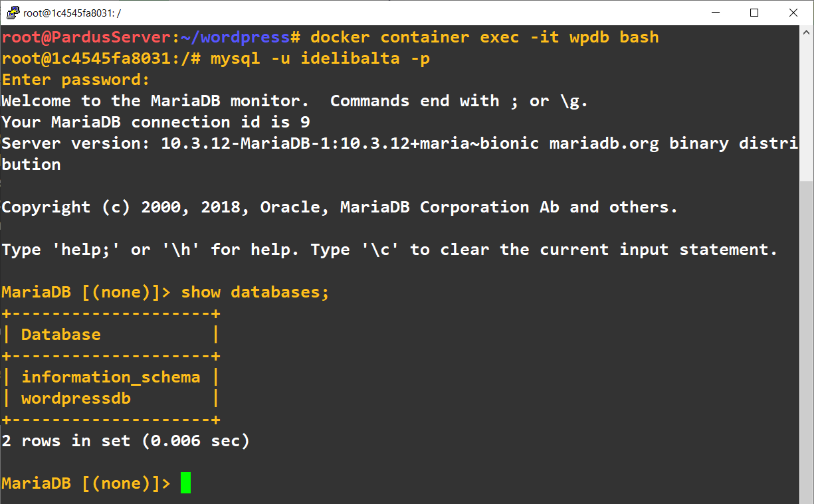This screenshot has width=814, height=504.
Task: Close the PuTTY session window
Action: [793, 13]
